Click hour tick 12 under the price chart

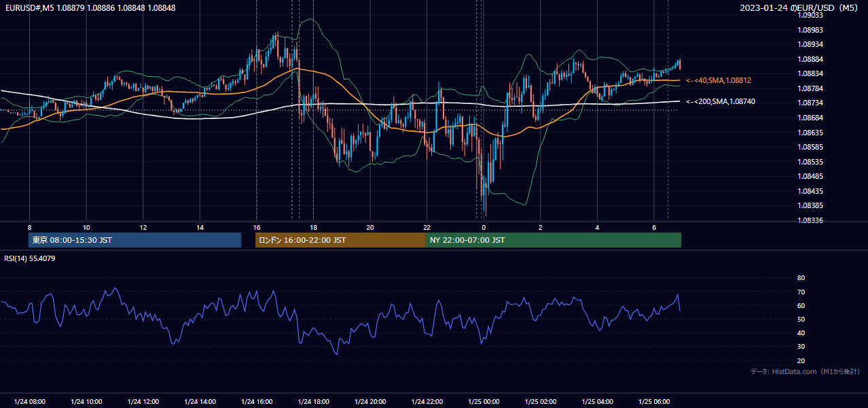click(143, 227)
